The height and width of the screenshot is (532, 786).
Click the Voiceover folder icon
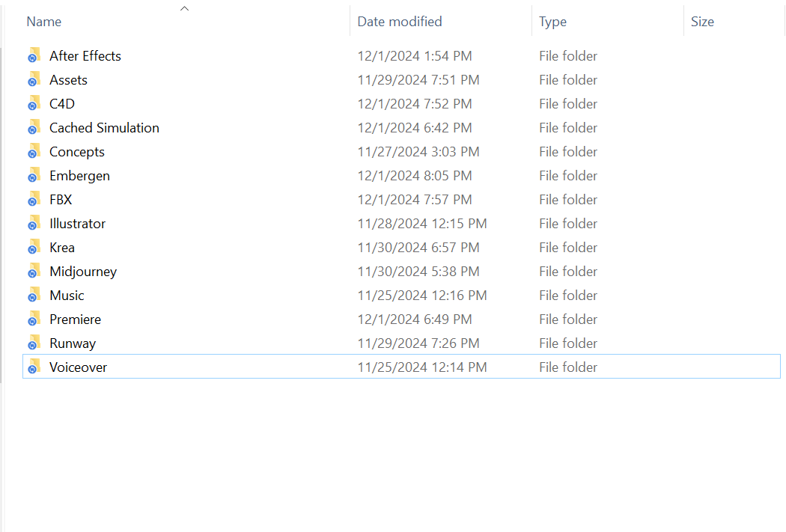[x=34, y=367]
